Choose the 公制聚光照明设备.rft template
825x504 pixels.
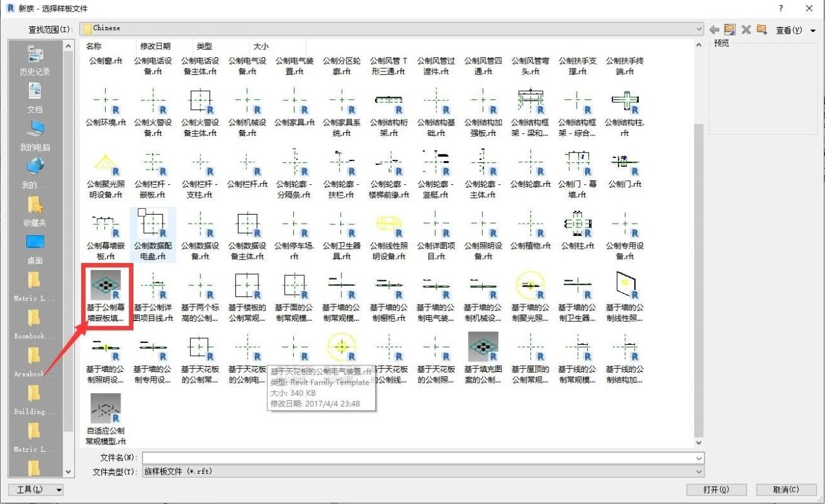point(106,175)
